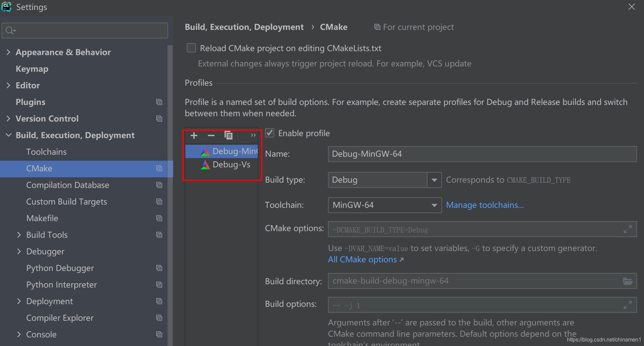Screen dimensions: 644x346
Task: Expand Build options field with arrows icon
Action: coord(628,305)
